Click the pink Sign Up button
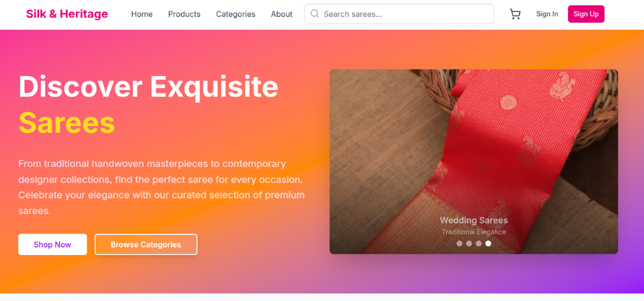644x301 pixels. (586, 14)
